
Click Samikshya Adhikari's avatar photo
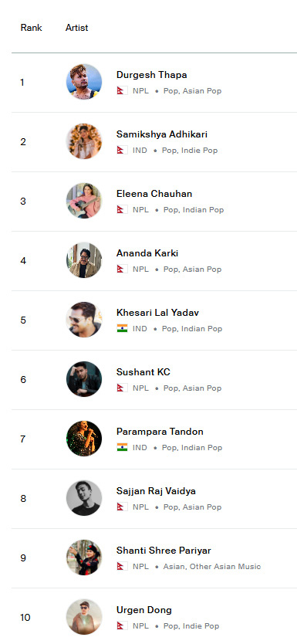pyautogui.click(x=84, y=141)
